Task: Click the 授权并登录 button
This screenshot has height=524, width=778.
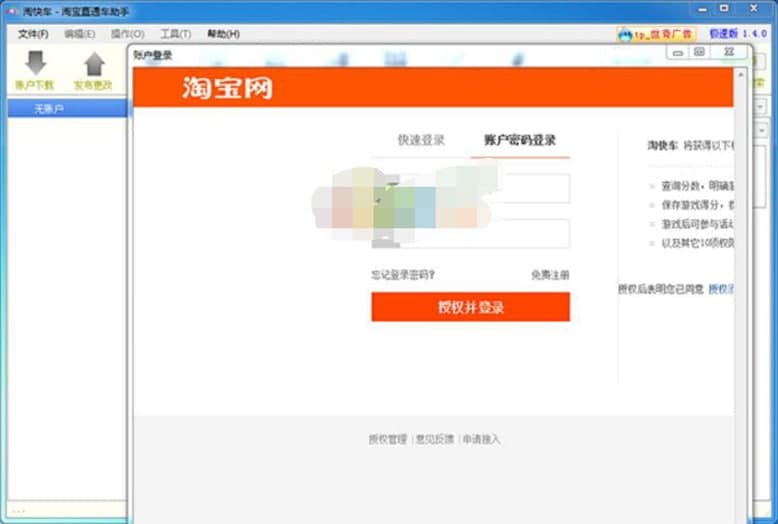Action: [470, 307]
